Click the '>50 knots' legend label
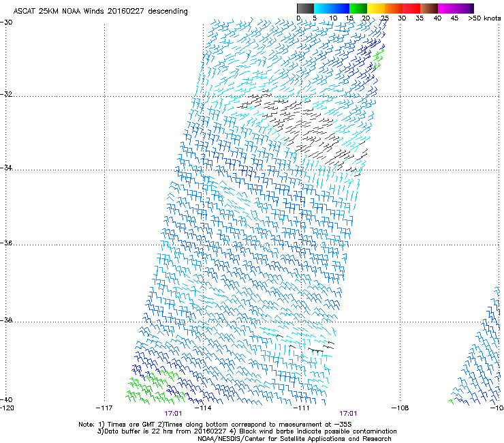This screenshot has height=443, width=504. point(484,18)
